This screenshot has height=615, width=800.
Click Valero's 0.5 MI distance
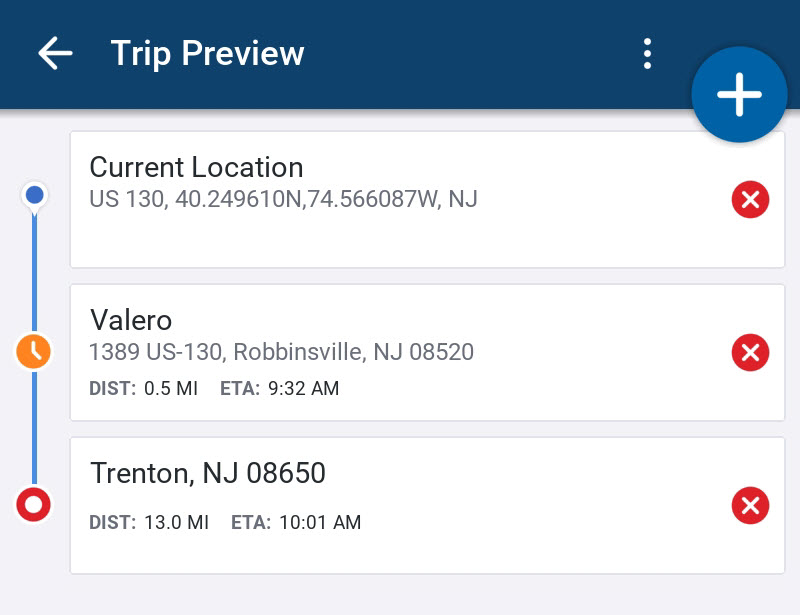171,389
